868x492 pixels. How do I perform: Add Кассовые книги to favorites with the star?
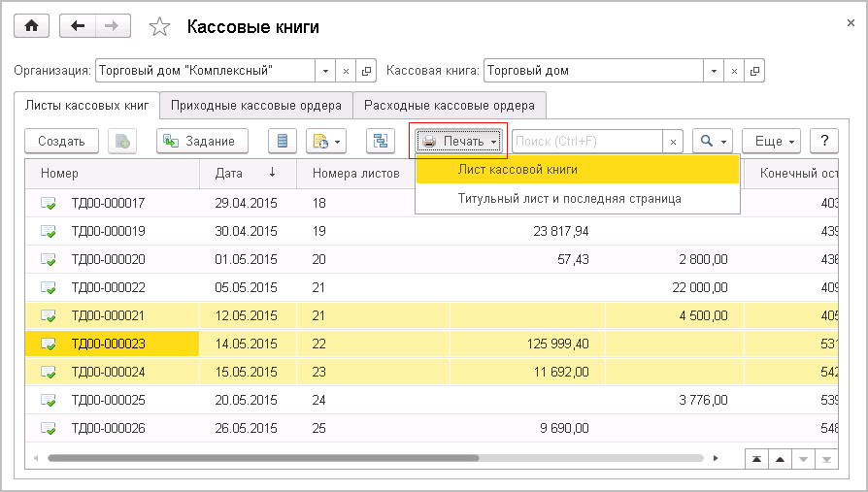[x=159, y=27]
